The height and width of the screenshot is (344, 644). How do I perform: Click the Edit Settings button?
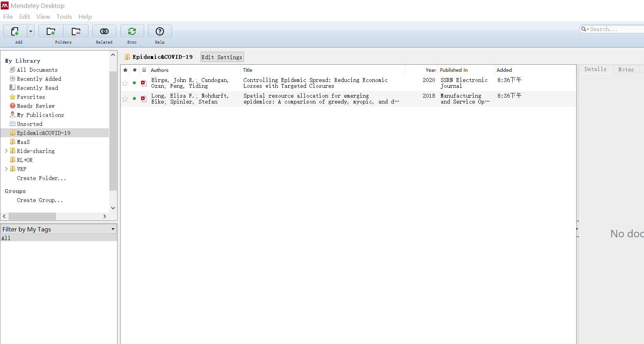222,57
